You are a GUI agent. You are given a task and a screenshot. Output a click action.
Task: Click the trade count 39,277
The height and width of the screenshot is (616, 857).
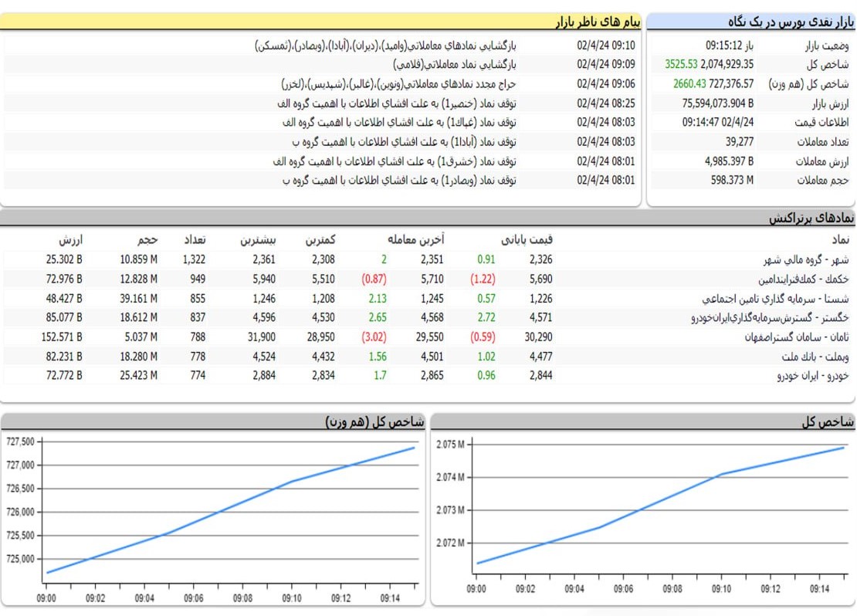[740, 141]
